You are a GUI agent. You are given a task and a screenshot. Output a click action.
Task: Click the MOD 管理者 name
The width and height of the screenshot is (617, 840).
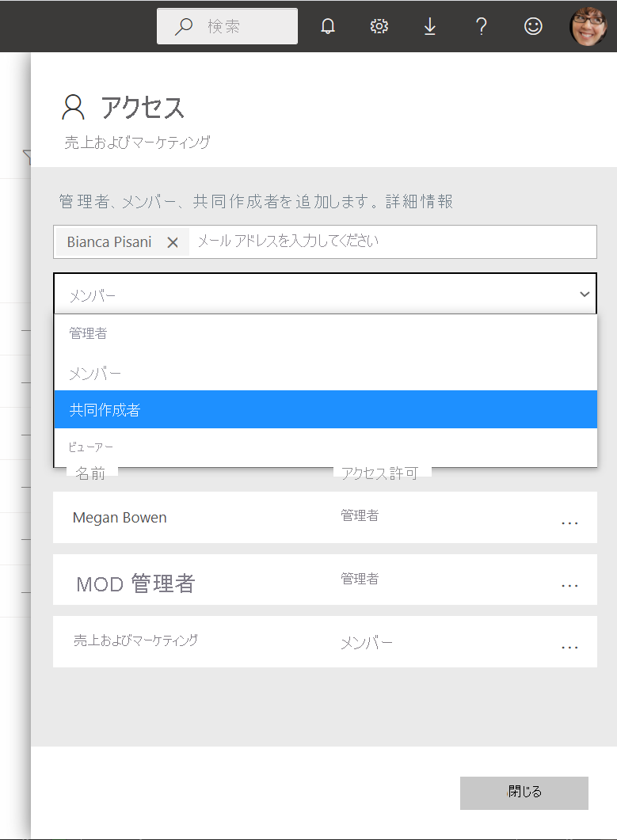click(x=135, y=583)
